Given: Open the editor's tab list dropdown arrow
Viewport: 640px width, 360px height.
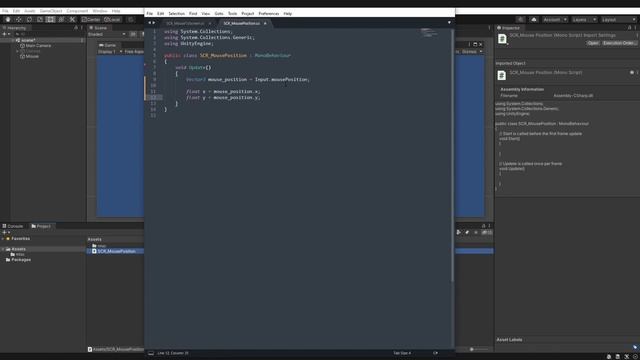Looking at the screenshot, I should (x=449, y=23).
